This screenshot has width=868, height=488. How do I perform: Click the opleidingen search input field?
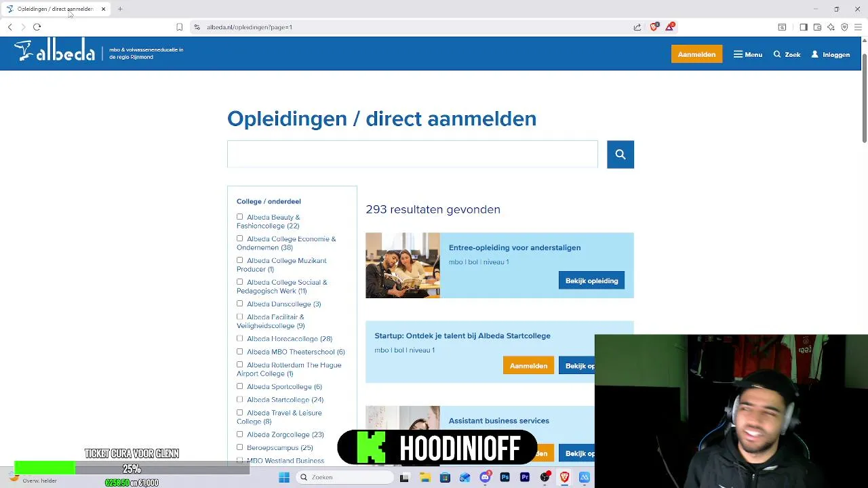coord(412,154)
